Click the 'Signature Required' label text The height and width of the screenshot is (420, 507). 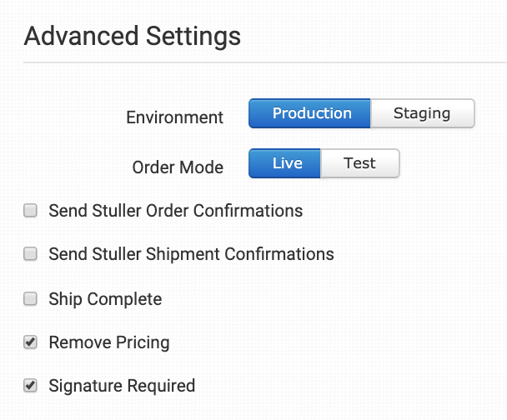[x=122, y=386]
